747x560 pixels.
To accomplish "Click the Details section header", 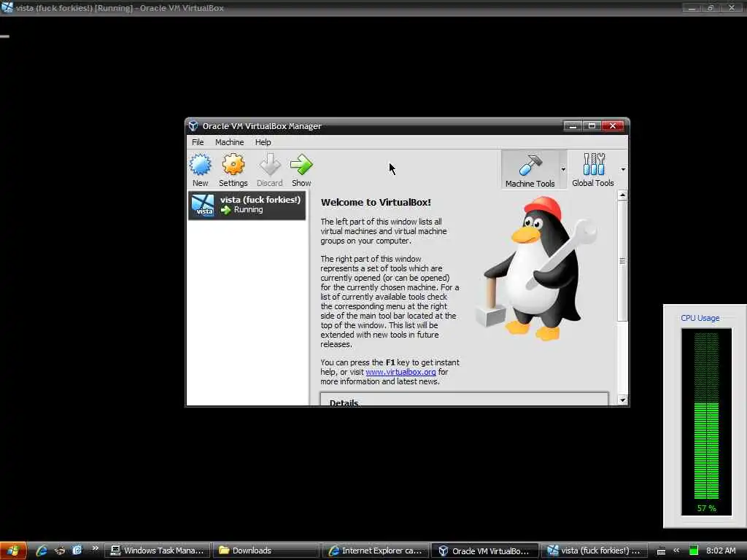I will click(x=344, y=402).
